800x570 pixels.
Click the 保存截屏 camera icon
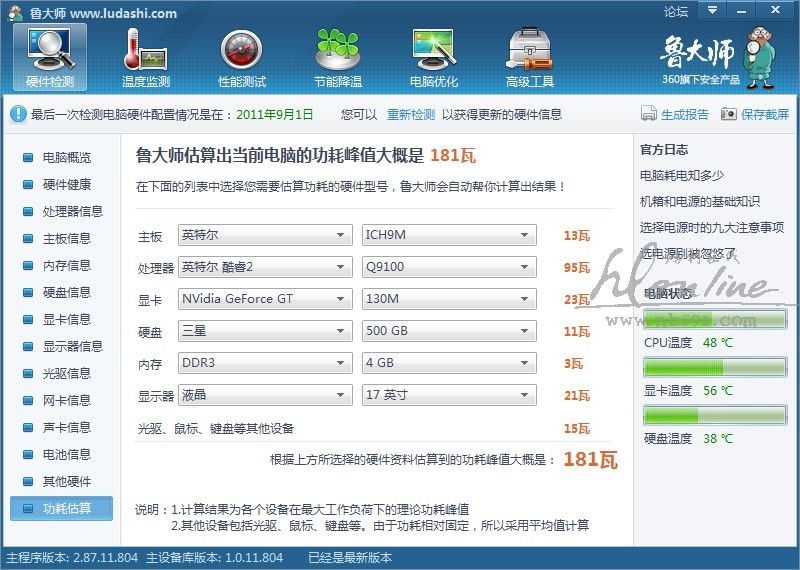click(729, 114)
